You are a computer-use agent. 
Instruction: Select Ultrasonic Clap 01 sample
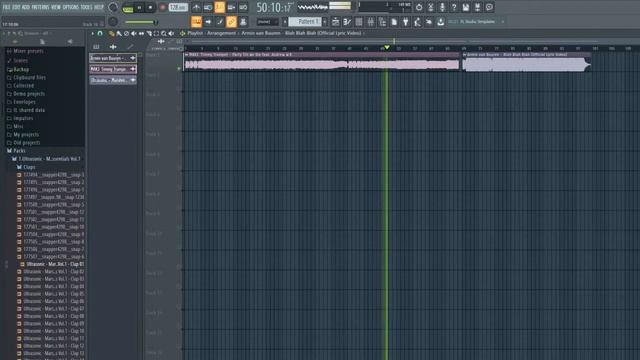coord(52,264)
